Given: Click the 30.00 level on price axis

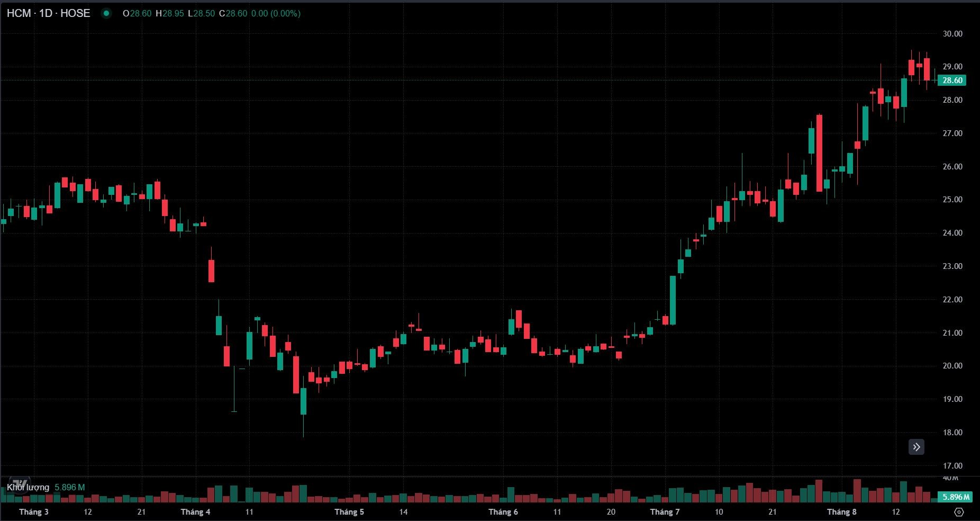Looking at the screenshot, I should pyautogui.click(x=952, y=33).
